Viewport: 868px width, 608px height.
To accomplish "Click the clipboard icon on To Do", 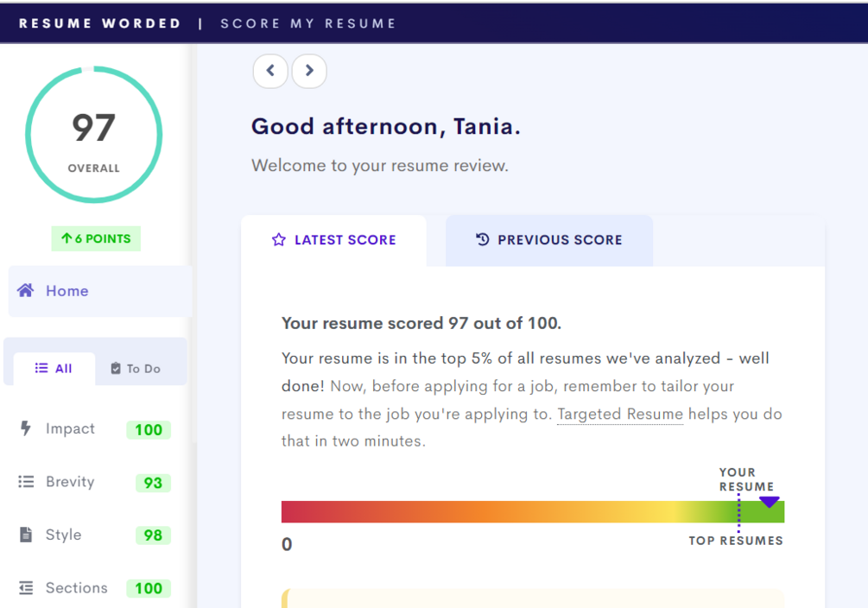I will pos(116,368).
